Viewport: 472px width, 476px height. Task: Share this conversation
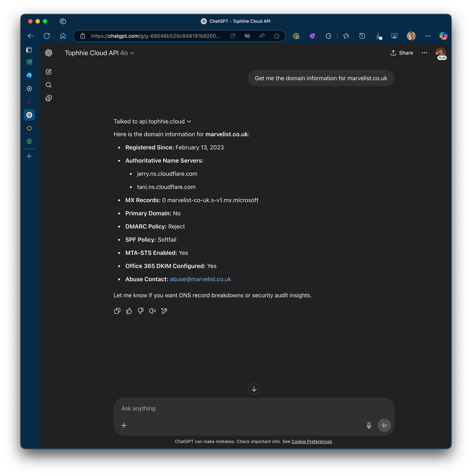pyautogui.click(x=402, y=53)
